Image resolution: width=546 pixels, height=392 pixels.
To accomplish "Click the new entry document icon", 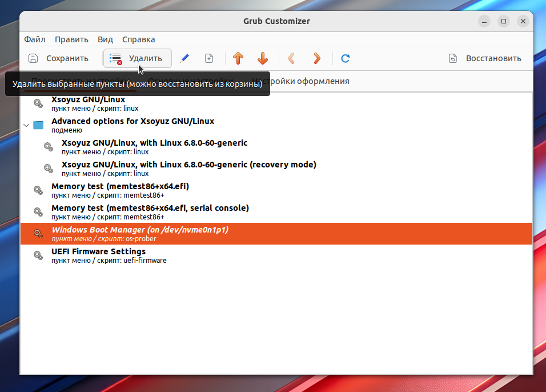I will (x=209, y=58).
